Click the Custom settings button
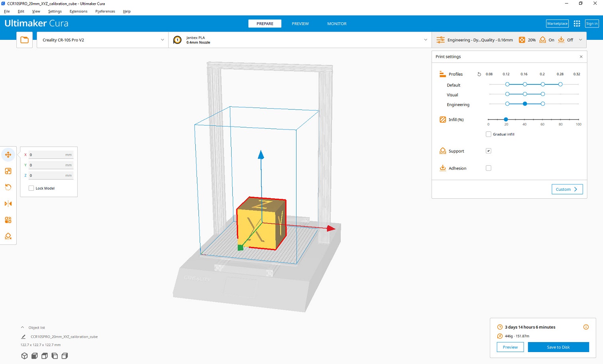Screen dimensions: 603x364 click(567, 189)
